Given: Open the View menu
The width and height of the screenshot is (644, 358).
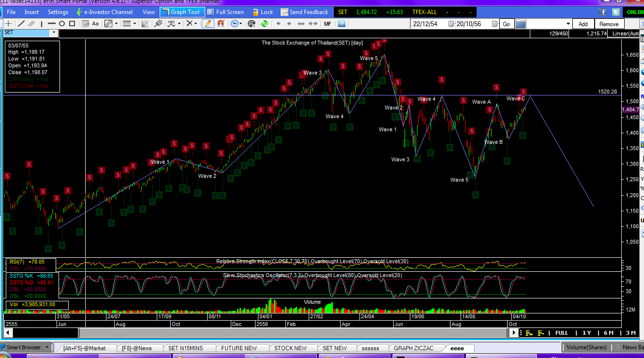Looking at the screenshot, I should coord(149,12).
